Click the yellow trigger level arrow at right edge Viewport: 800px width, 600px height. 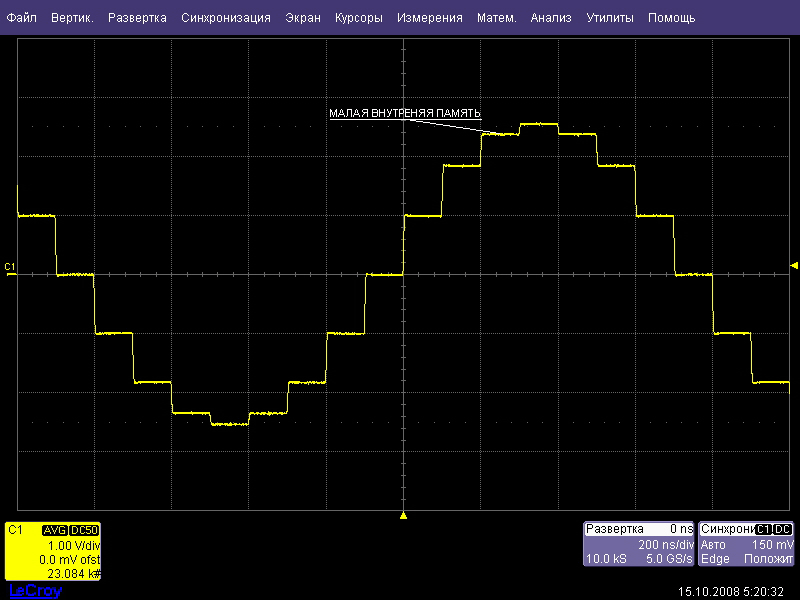point(794,265)
